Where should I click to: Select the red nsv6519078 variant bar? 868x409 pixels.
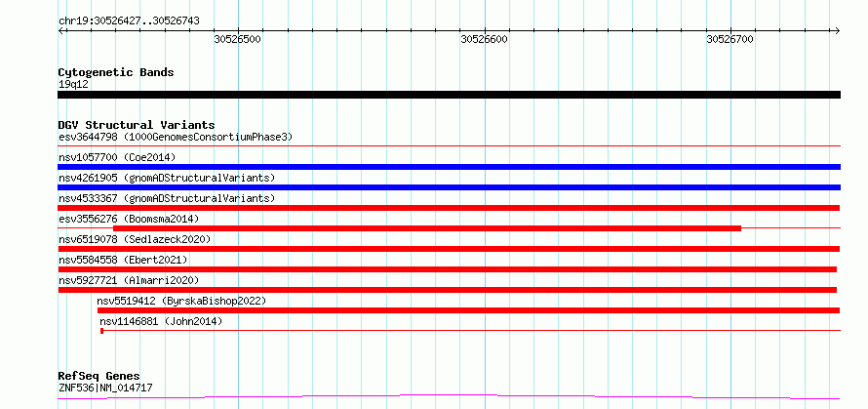449,249
